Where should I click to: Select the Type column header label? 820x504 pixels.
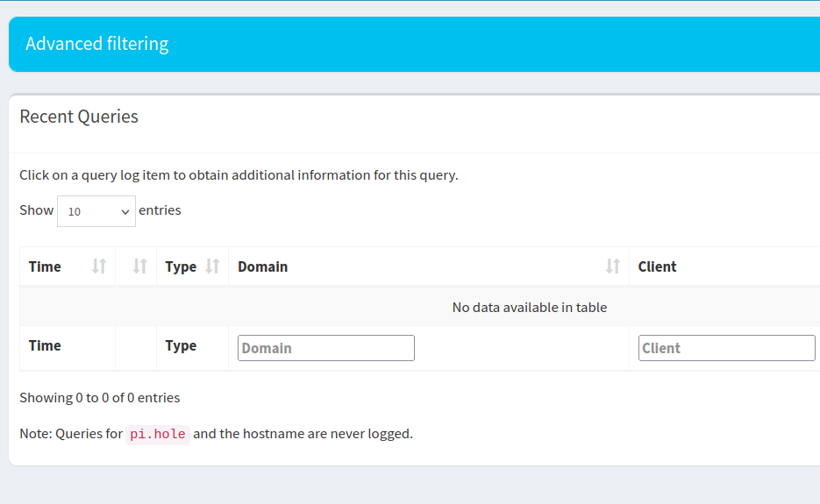point(181,266)
